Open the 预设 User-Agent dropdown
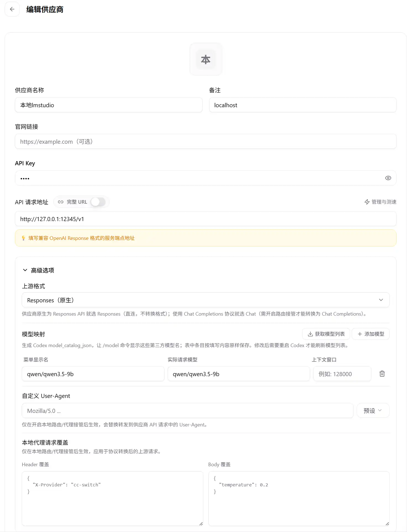 tap(373, 411)
